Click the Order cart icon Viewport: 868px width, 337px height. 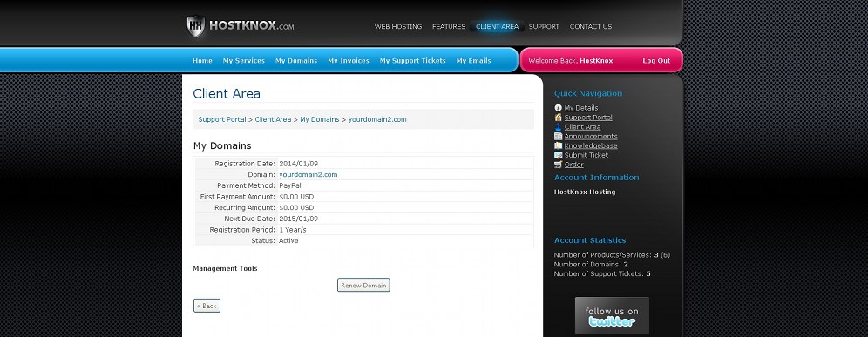558,165
